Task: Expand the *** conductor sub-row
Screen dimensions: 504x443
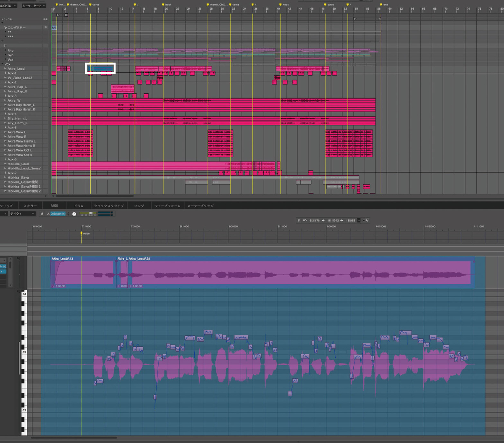Action: 5,37
